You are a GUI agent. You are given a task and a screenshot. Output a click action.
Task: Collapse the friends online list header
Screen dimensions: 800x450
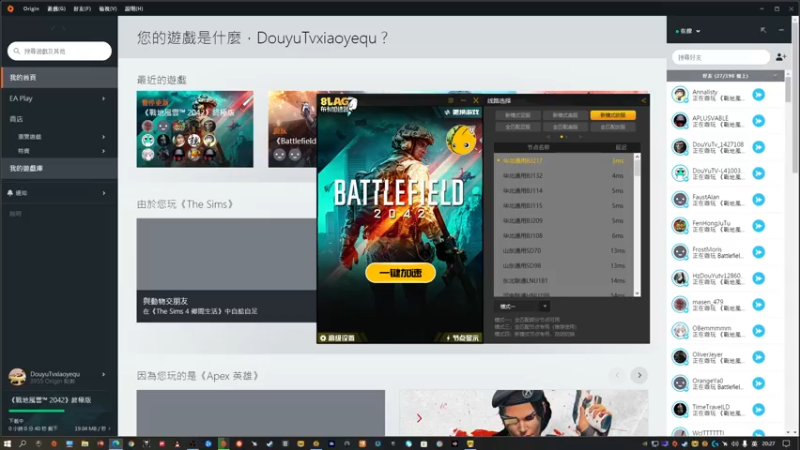725,76
